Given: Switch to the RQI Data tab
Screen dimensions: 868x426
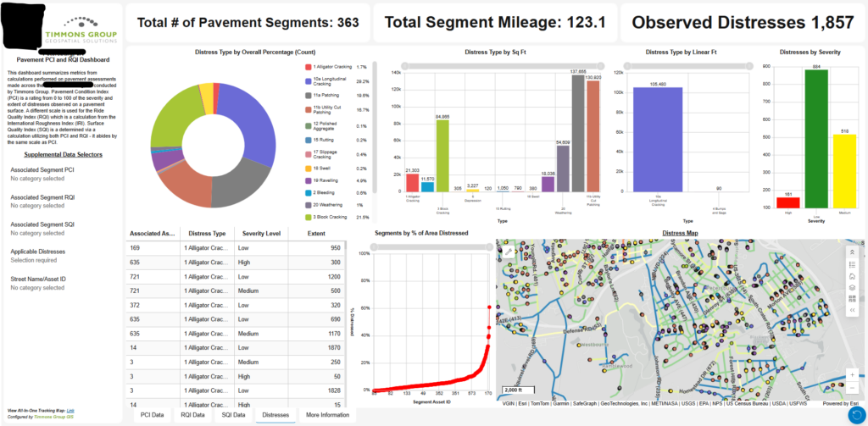Looking at the screenshot, I should 192,415.
